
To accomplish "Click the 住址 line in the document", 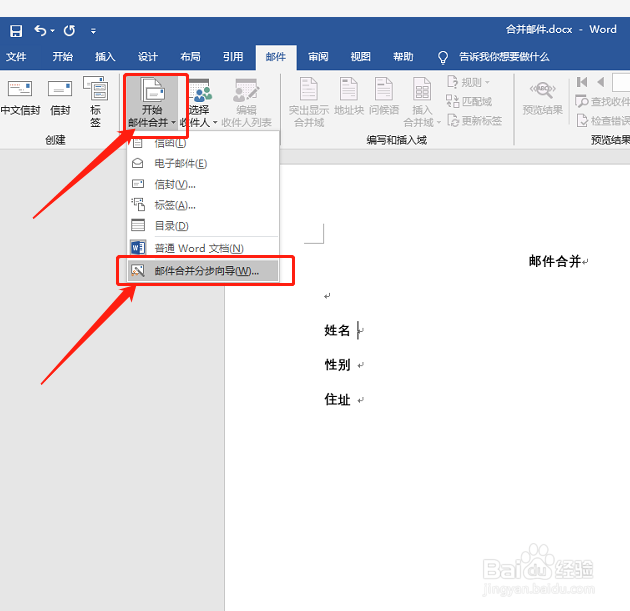I will coord(338,400).
